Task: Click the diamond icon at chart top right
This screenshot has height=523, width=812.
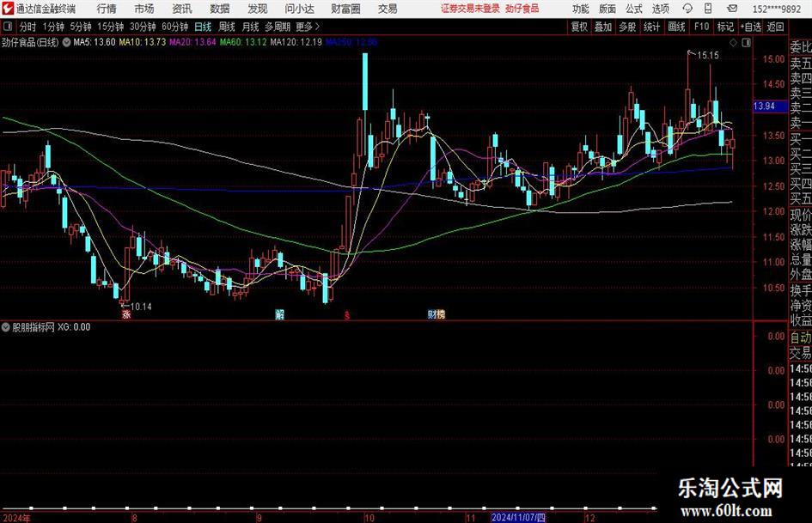Action: (x=733, y=42)
